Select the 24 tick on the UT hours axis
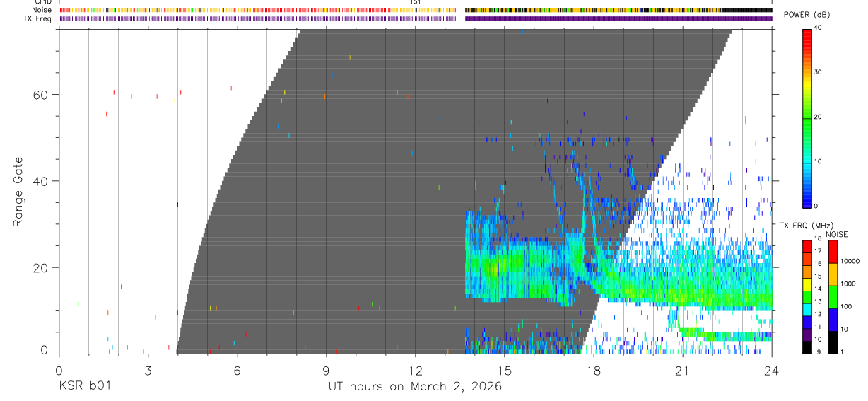This screenshot has height=401, width=868. 772,369
